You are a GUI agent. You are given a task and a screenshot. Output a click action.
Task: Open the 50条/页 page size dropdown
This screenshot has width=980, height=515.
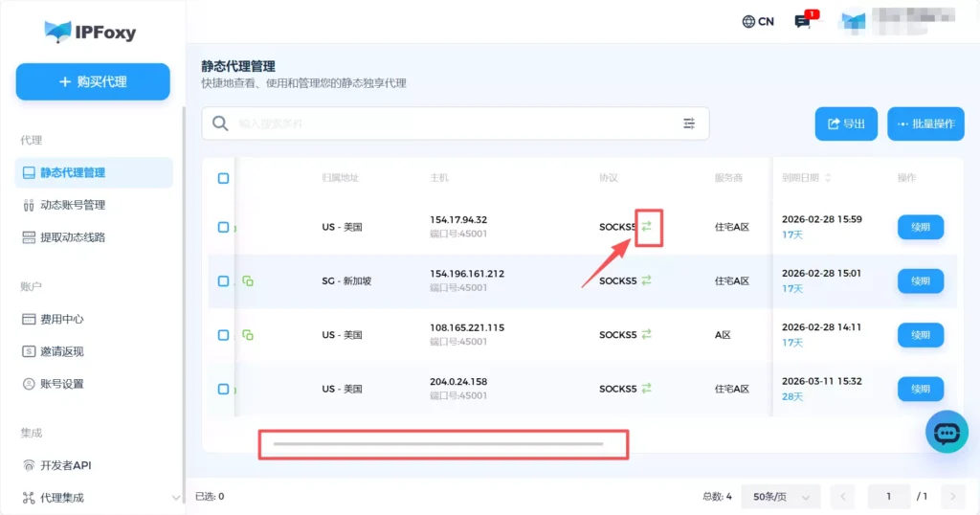(x=781, y=497)
